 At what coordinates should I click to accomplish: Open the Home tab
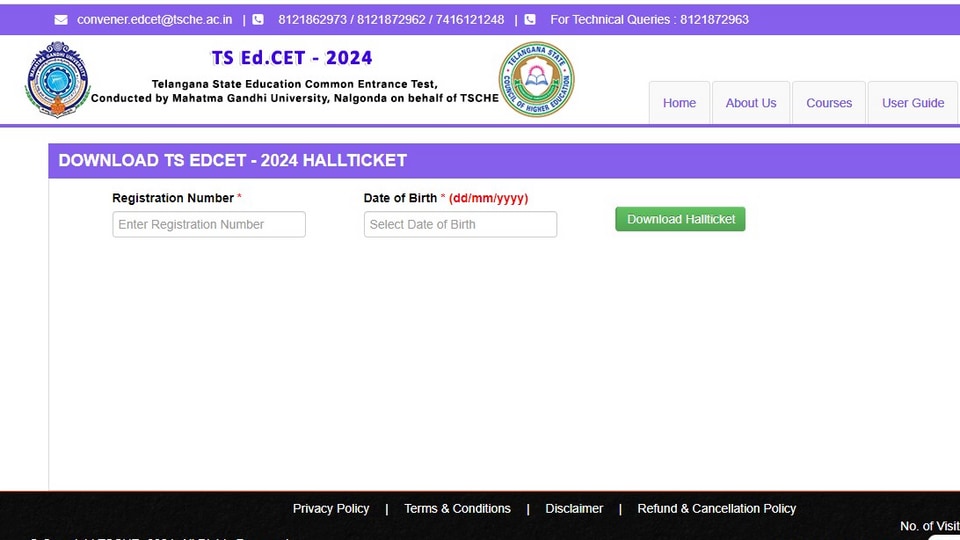[x=679, y=103]
